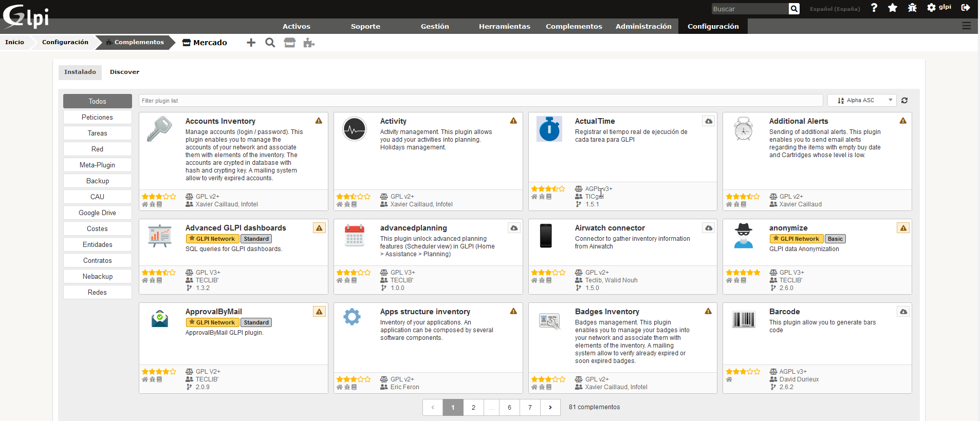Click the Accounts Inventory key thumbnail
This screenshot has width=980, height=421.
click(x=160, y=129)
